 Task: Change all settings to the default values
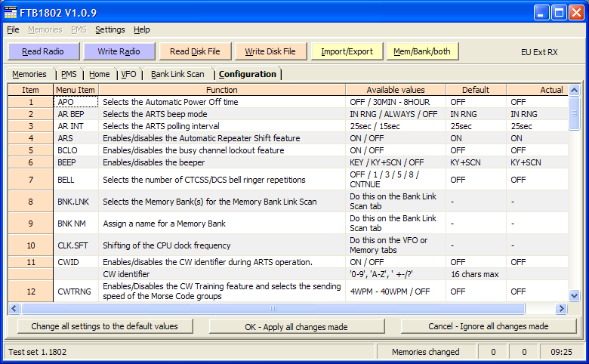104,327
